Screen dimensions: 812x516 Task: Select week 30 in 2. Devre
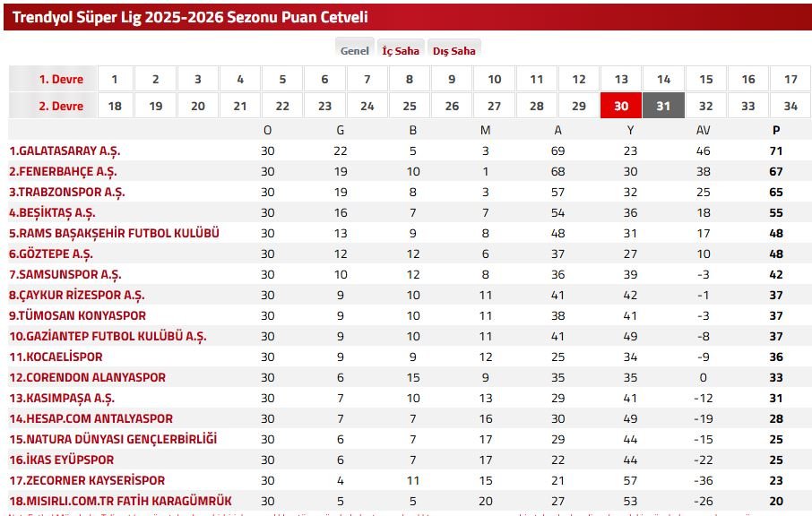[x=621, y=106]
